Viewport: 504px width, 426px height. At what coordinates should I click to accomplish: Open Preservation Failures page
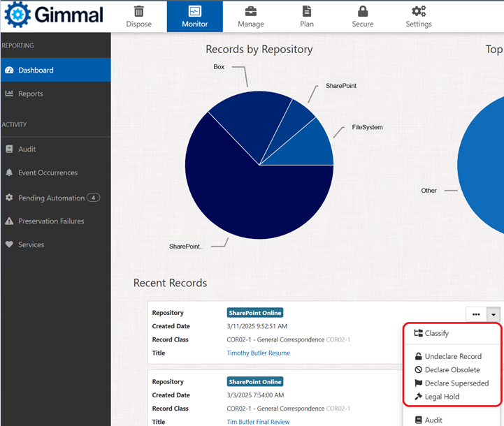tap(51, 221)
